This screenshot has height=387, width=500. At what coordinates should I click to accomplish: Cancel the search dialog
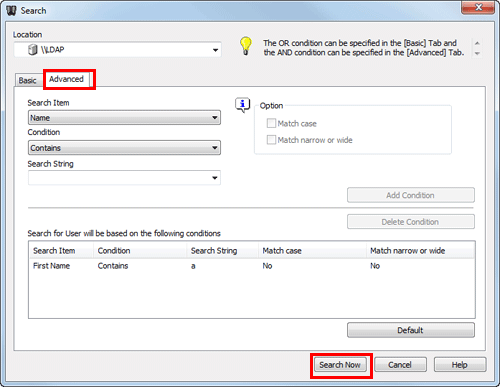click(400, 365)
